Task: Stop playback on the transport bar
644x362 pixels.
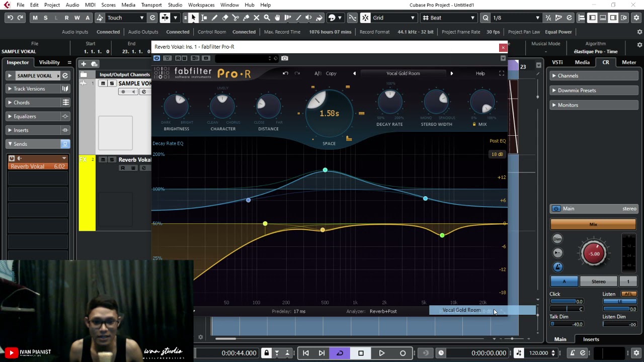Action: [361, 353]
